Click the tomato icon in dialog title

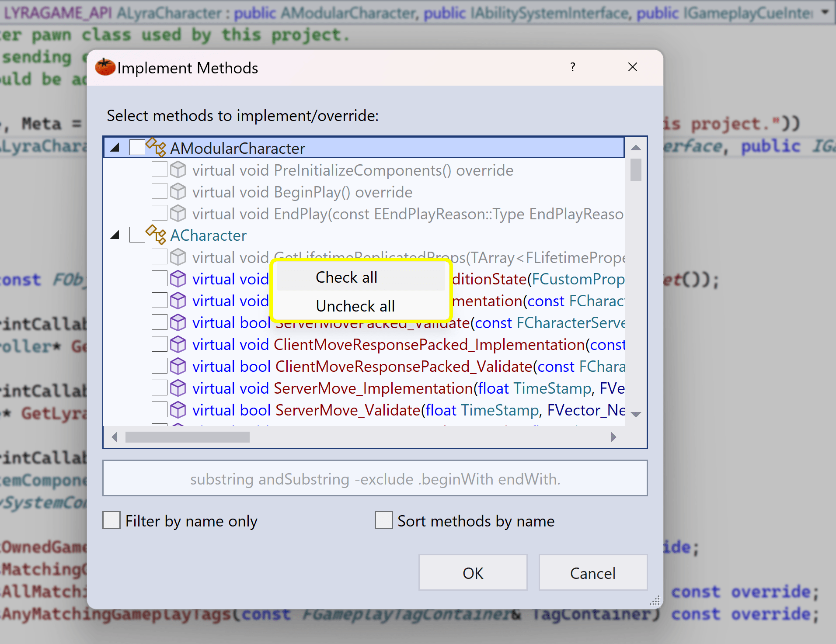[x=105, y=68]
